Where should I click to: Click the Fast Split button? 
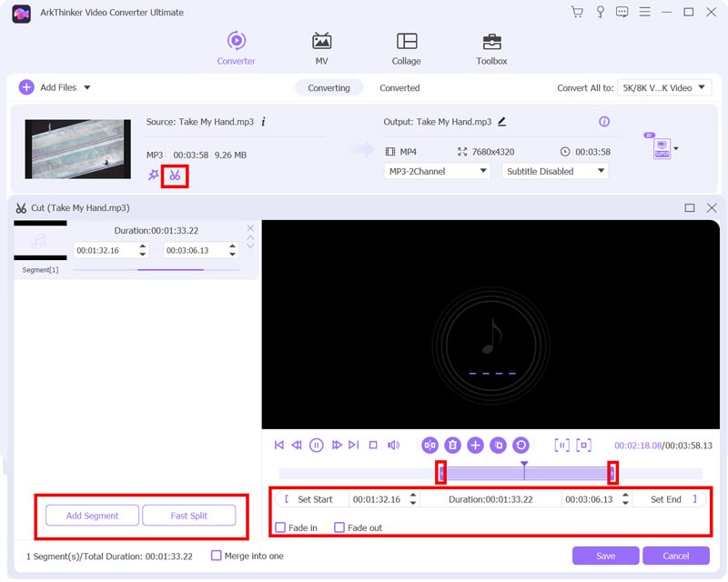pos(189,516)
